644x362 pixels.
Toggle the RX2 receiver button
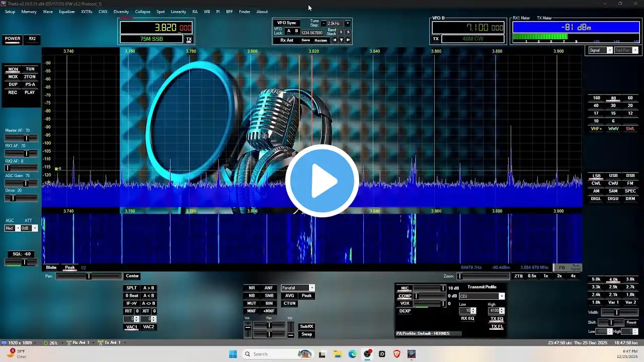(32, 39)
